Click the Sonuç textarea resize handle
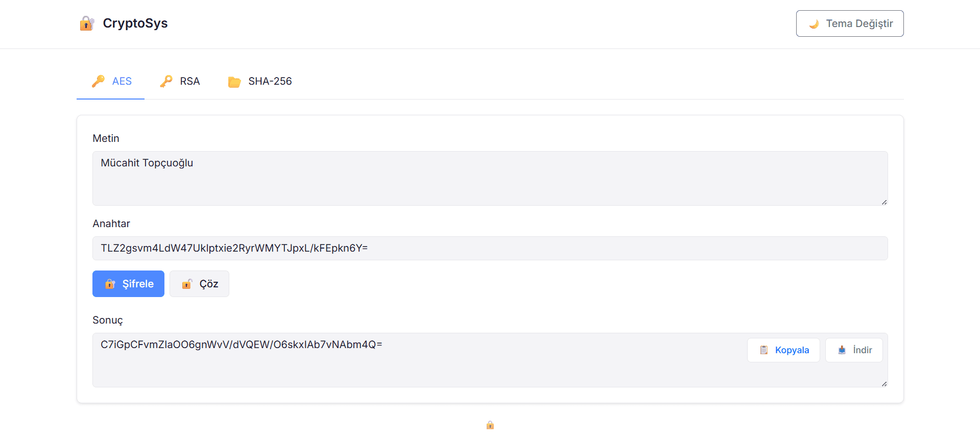 884,383
